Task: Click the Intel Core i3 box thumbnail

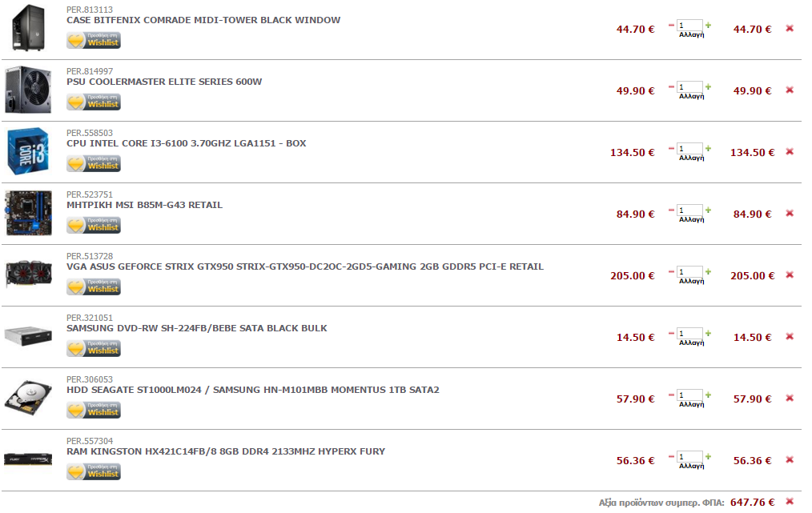Action: [29, 151]
